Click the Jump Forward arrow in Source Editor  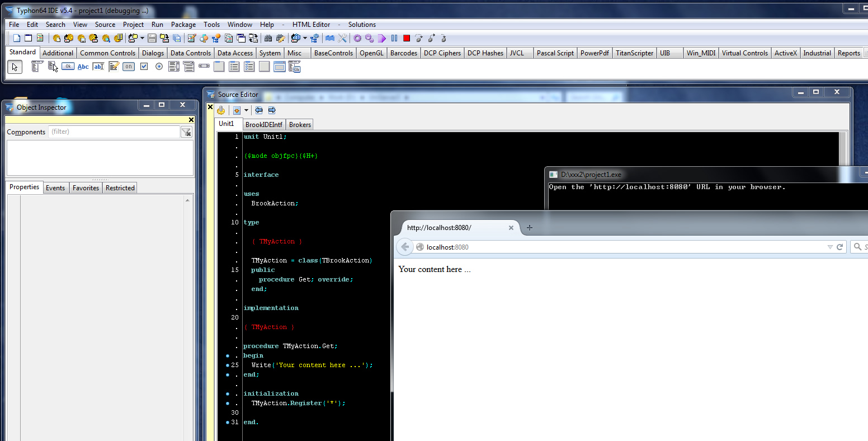coord(272,110)
